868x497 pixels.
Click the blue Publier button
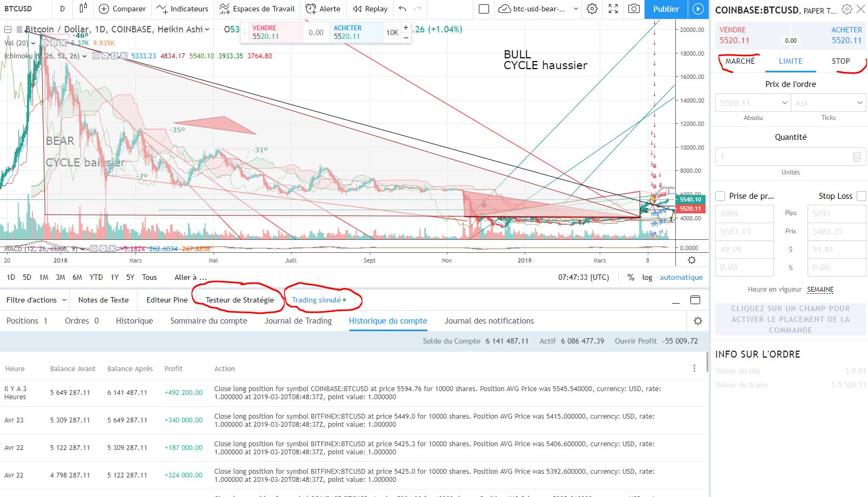[666, 9]
